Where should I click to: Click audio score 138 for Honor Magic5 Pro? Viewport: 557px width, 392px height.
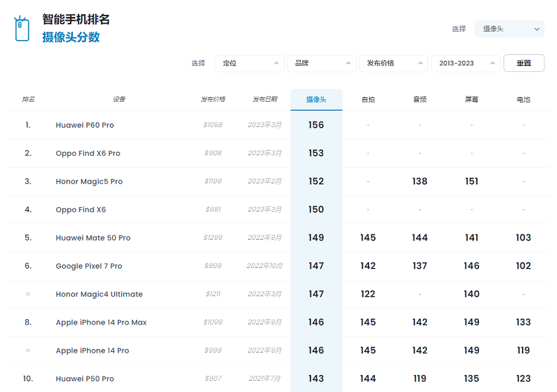pos(420,181)
